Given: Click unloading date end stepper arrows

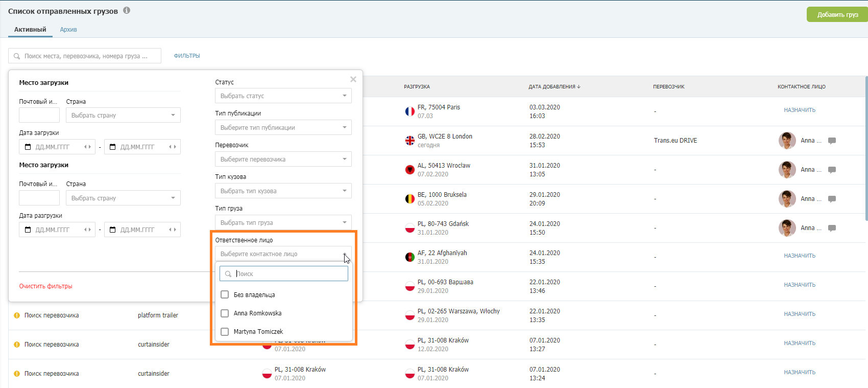Looking at the screenshot, I should tap(173, 230).
